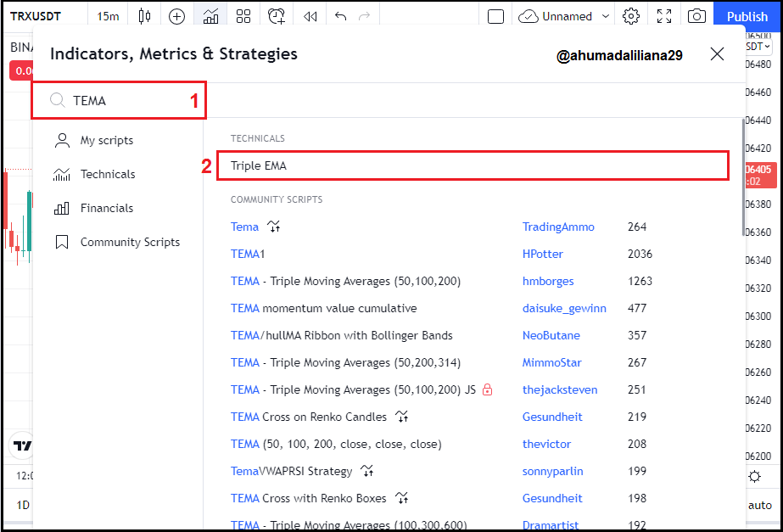Open author NeoButane profile
The image size is (783, 532).
click(551, 335)
